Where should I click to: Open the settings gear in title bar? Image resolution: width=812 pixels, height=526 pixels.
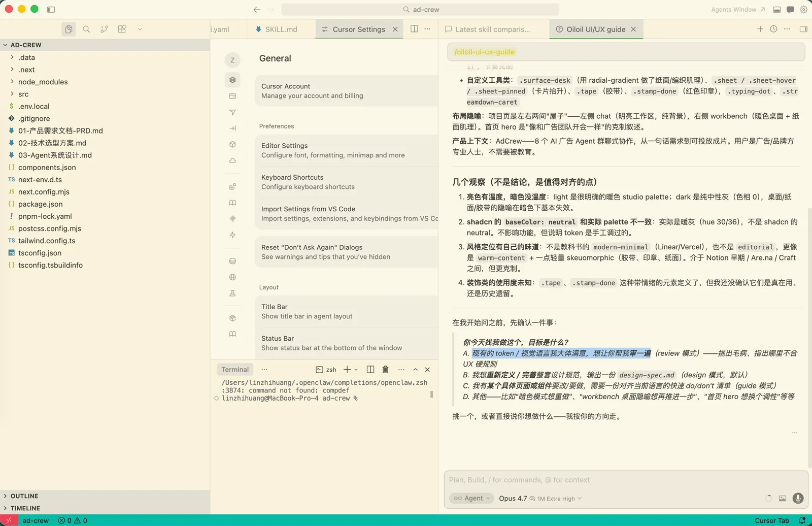(803, 10)
